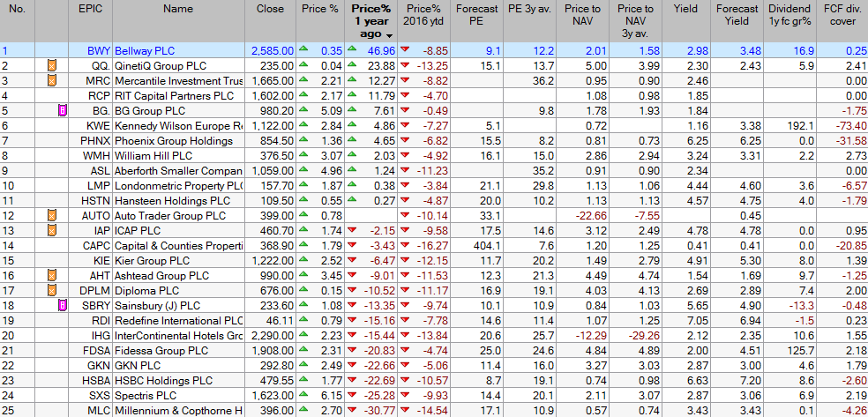
Task: Select the BG Group PLC name cell
Action: (149, 110)
